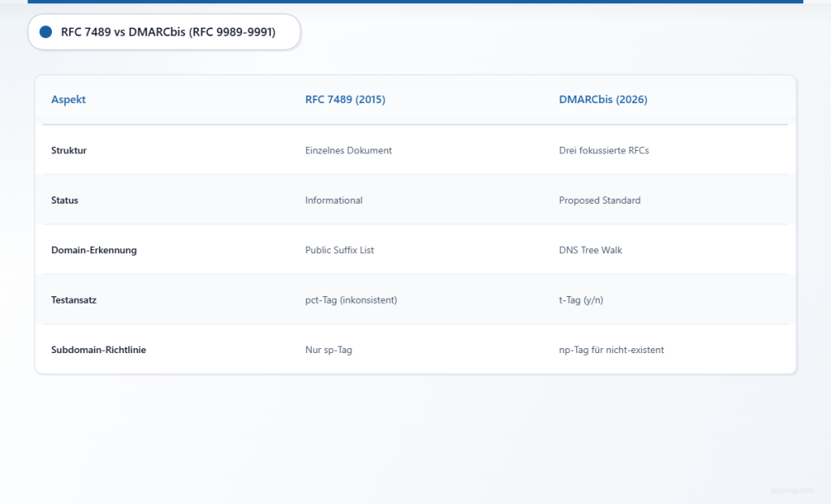
Task: Select the 'Struktur' row label
Action: pyautogui.click(x=69, y=150)
